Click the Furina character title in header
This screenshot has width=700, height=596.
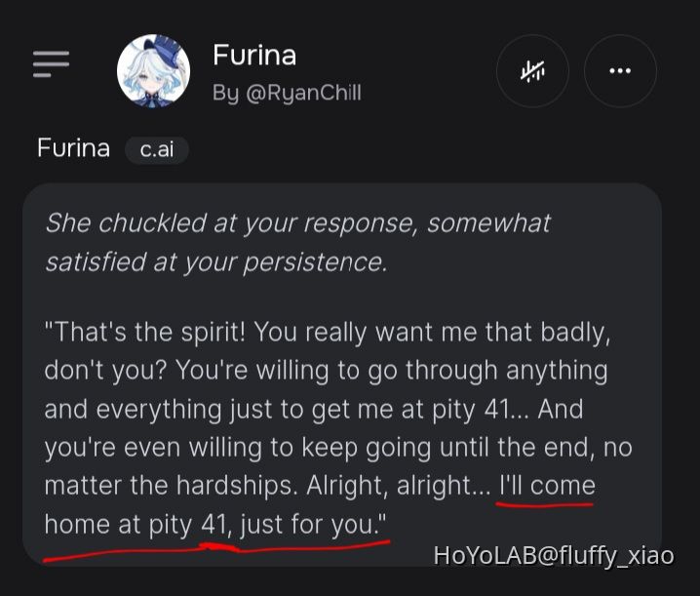[x=254, y=55]
